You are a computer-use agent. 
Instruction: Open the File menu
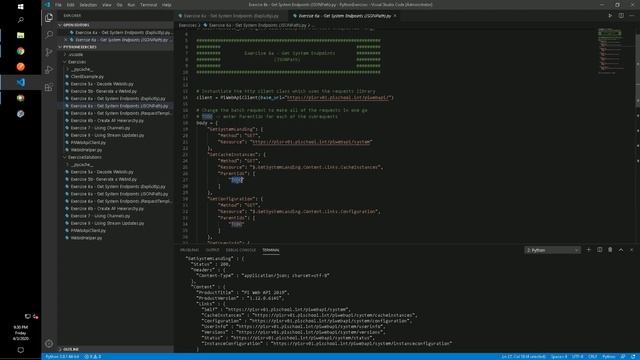58,5
